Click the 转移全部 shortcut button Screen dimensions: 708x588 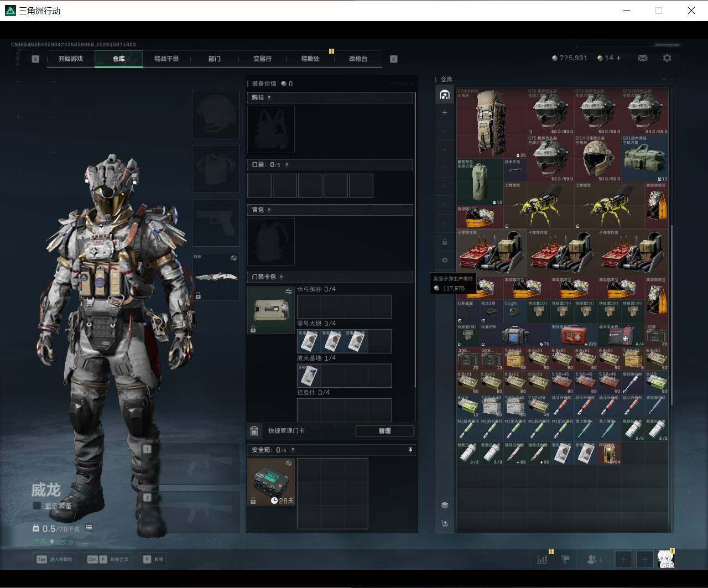tap(108, 559)
